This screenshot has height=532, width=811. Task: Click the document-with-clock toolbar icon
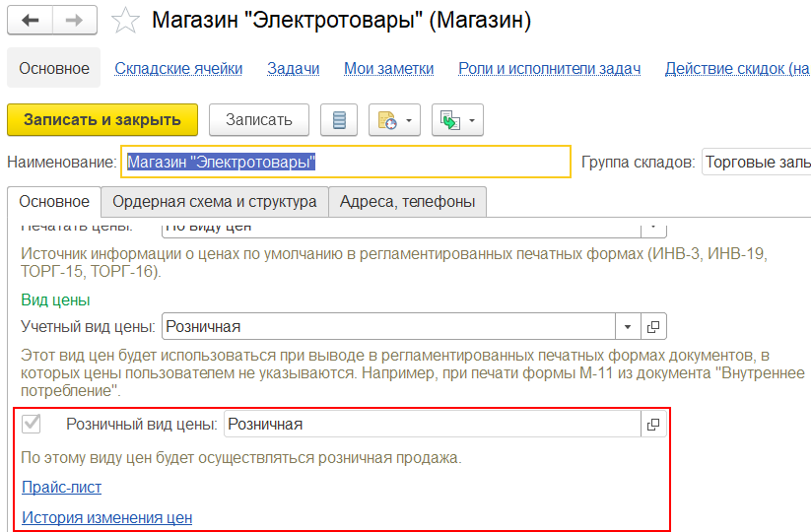click(x=394, y=120)
